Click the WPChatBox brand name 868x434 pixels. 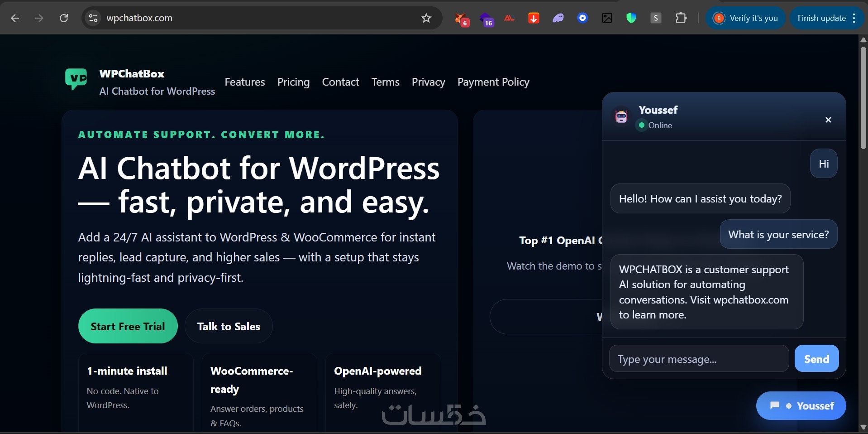[132, 74]
